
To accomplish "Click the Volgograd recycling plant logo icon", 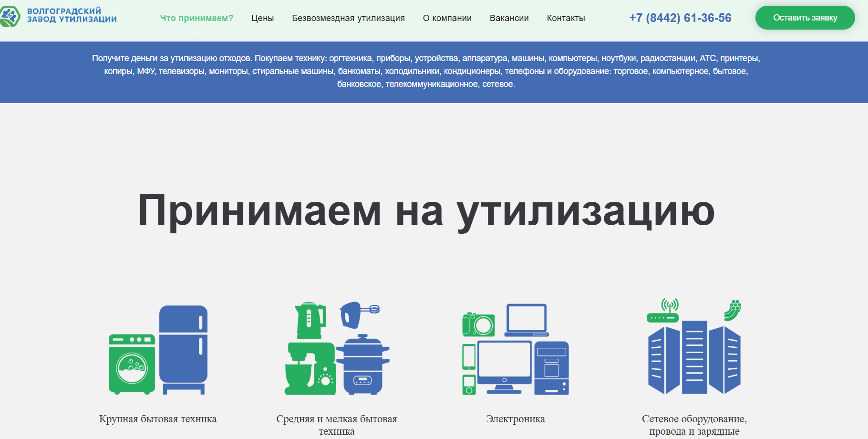I will tap(10, 16).
